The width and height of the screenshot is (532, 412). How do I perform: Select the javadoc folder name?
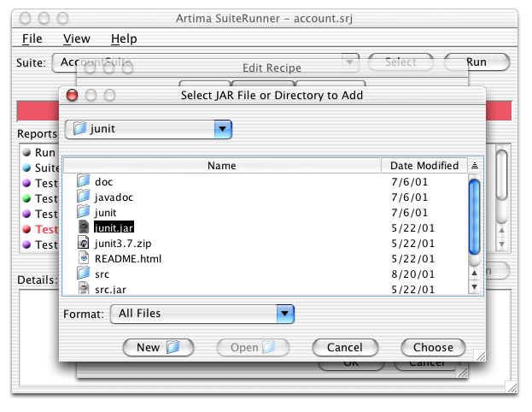click(114, 197)
